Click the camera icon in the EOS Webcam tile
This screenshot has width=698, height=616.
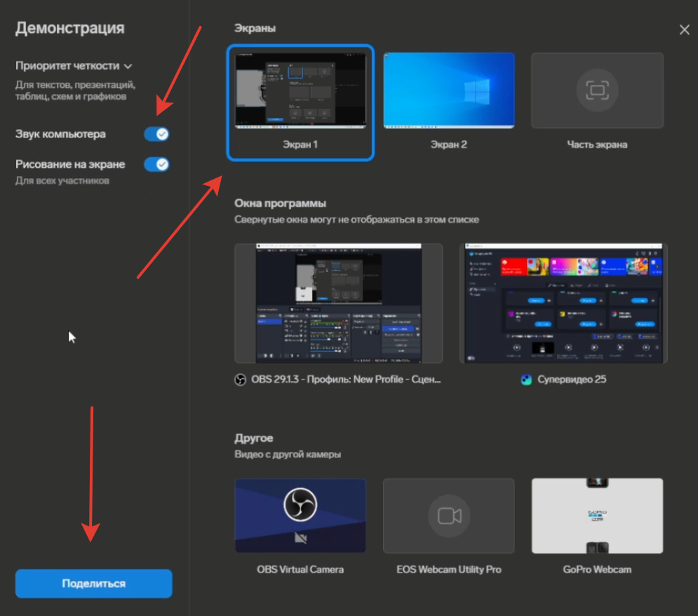[449, 516]
